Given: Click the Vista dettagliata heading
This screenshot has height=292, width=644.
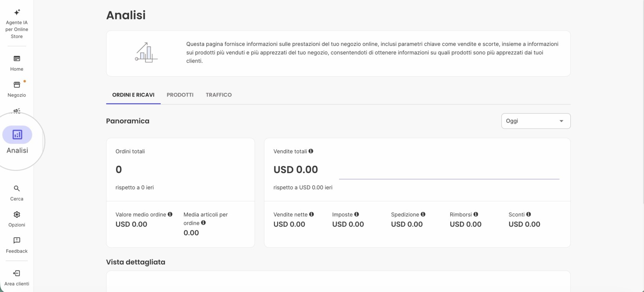Looking at the screenshot, I should point(135,262).
